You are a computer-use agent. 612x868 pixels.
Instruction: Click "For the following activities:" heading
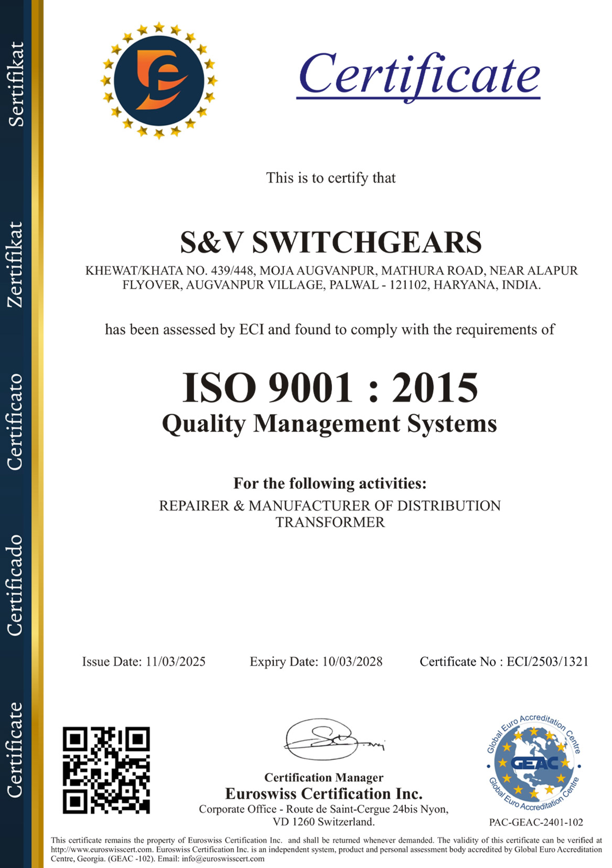330,483
